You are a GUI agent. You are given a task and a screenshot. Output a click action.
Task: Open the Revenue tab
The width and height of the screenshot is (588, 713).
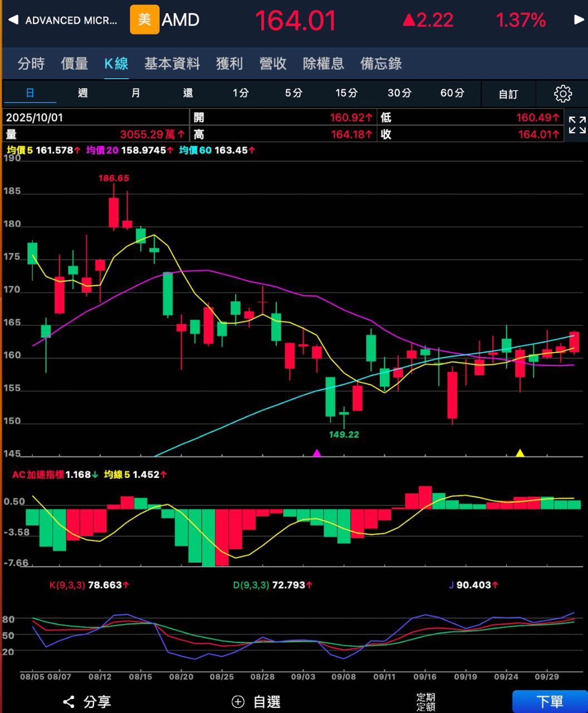coord(273,64)
